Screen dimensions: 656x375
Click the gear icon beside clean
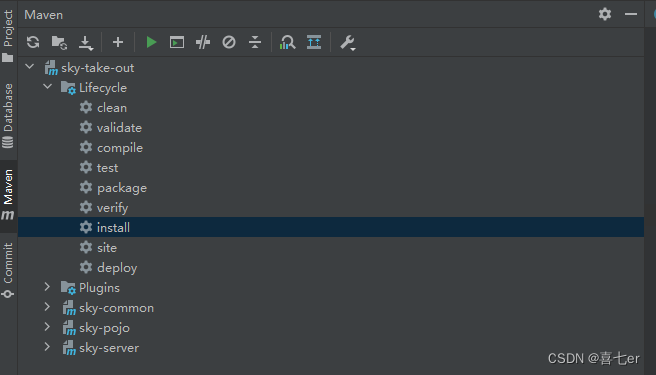(x=86, y=107)
